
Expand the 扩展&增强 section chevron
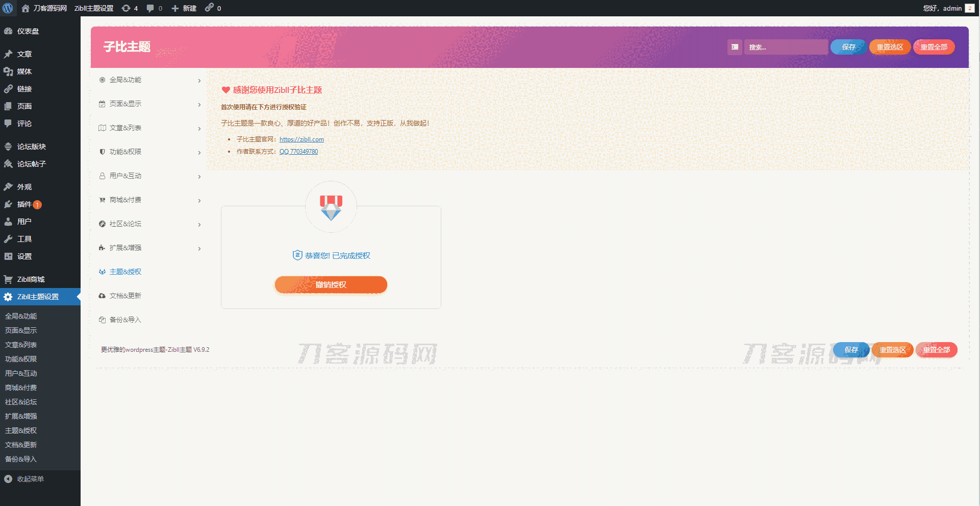point(199,249)
